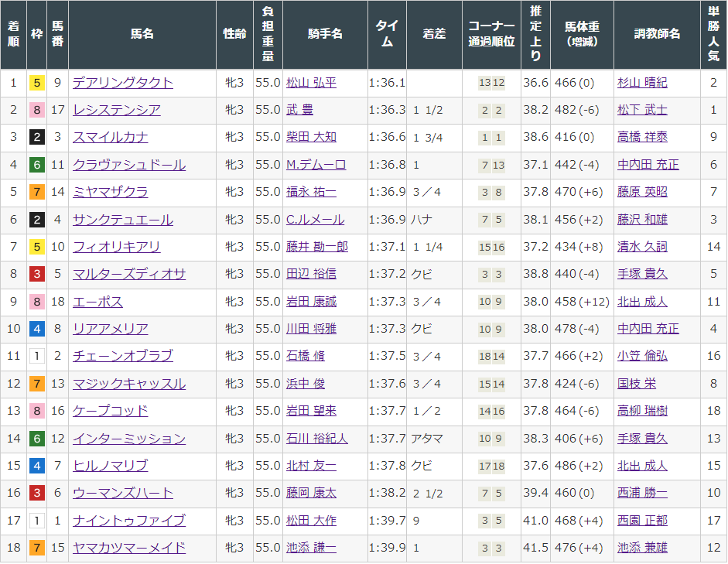Open jockey 藤岡 康太 page
The image size is (728, 564).
pyautogui.click(x=311, y=493)
